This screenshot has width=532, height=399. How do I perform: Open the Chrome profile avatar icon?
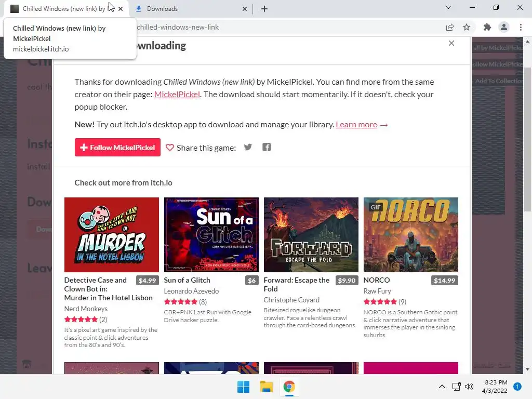[504, 27]
